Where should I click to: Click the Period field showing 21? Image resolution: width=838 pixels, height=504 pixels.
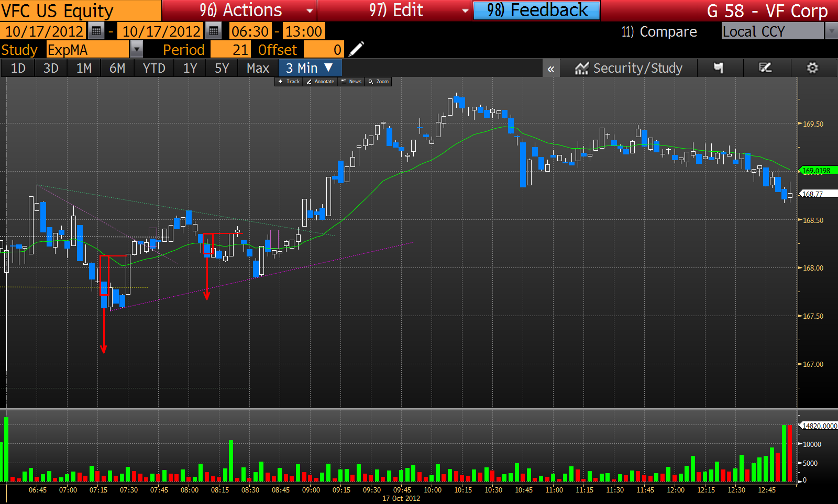230,50
